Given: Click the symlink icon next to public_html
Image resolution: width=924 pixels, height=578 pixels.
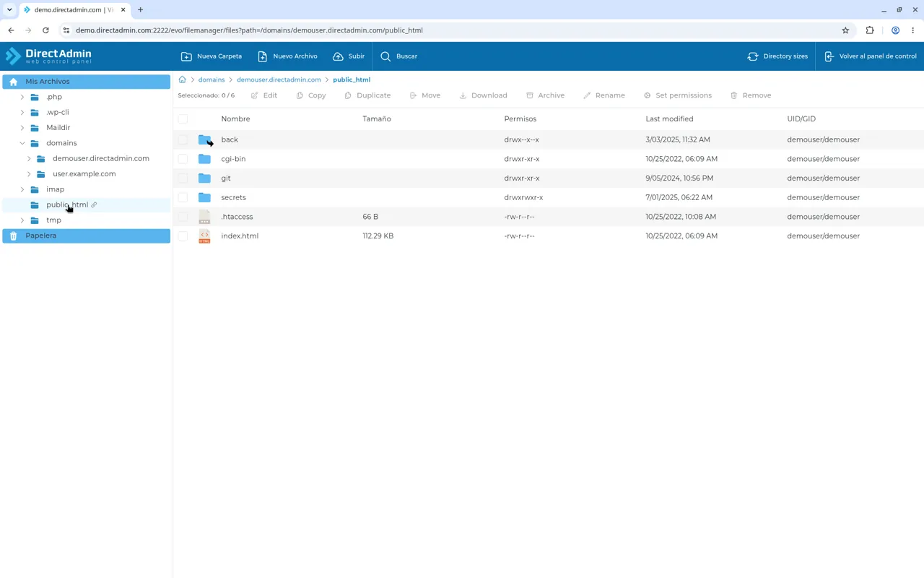Looking at the screenshot, I should coord(94,204).
